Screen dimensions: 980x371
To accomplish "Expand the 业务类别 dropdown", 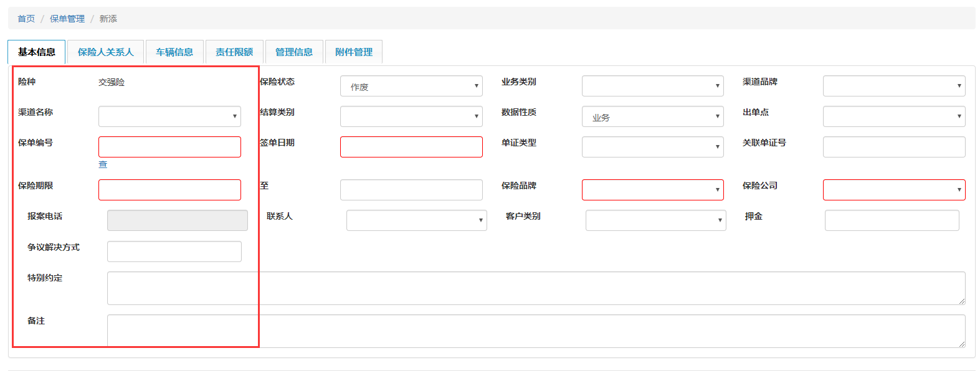I will pyautogui.click(x=652, y=86).
